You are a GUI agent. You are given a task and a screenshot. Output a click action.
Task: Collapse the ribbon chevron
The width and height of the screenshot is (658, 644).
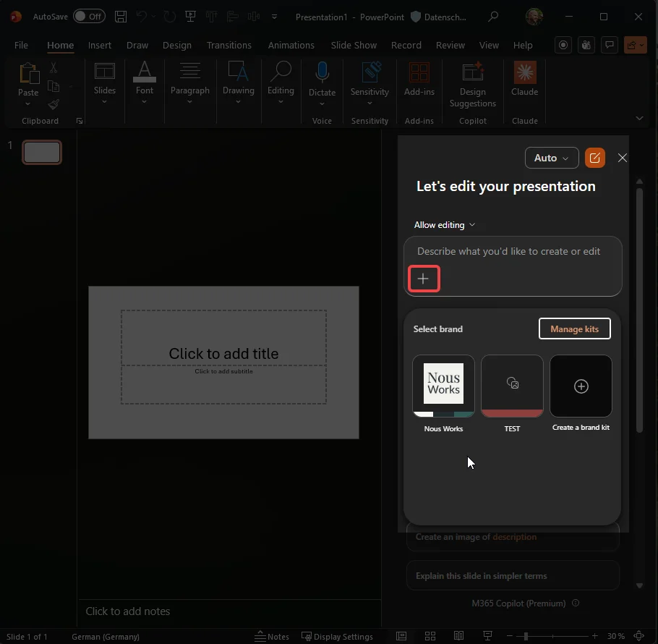click(639, 119)
